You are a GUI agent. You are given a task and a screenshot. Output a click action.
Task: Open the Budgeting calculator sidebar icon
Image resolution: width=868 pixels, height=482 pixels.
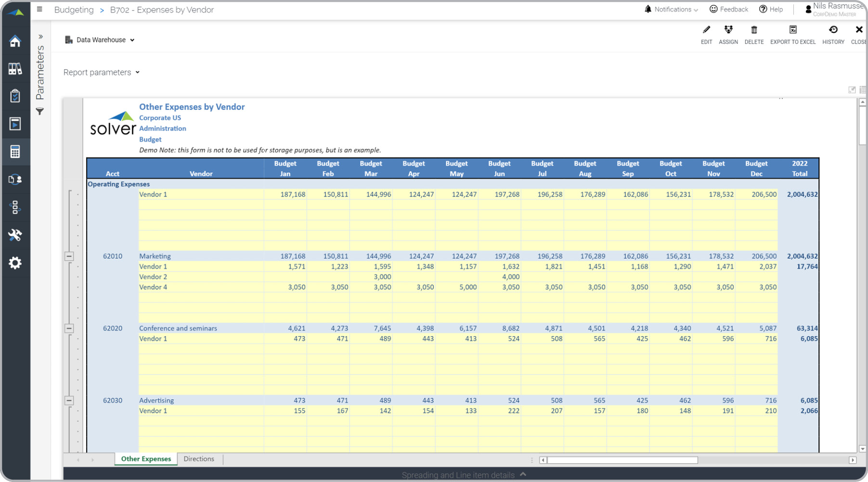(x=15, y=152)
